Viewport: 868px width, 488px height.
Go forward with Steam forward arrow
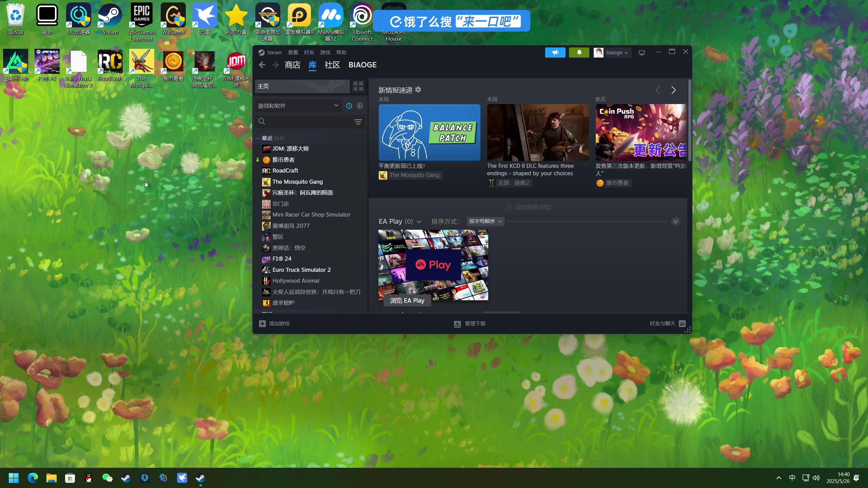(x=275, y=65)
